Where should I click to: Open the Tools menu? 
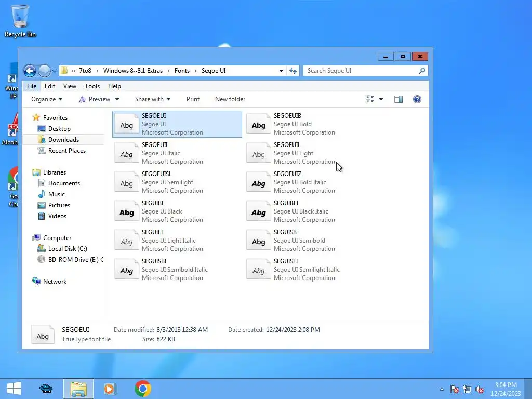(x=92, y=86)
